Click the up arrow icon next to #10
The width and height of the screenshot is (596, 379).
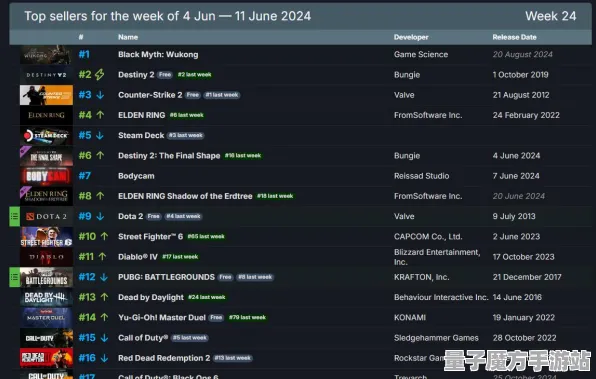click(x=104, y=236)
